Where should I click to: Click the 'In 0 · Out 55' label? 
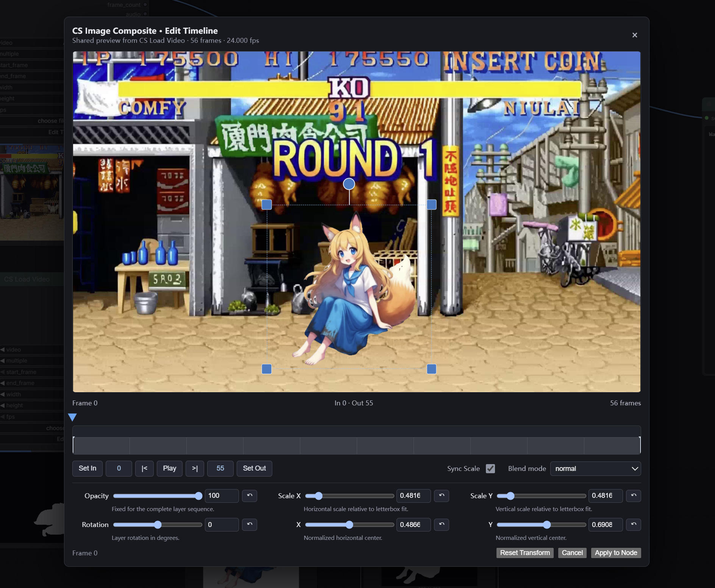[354, 403]
